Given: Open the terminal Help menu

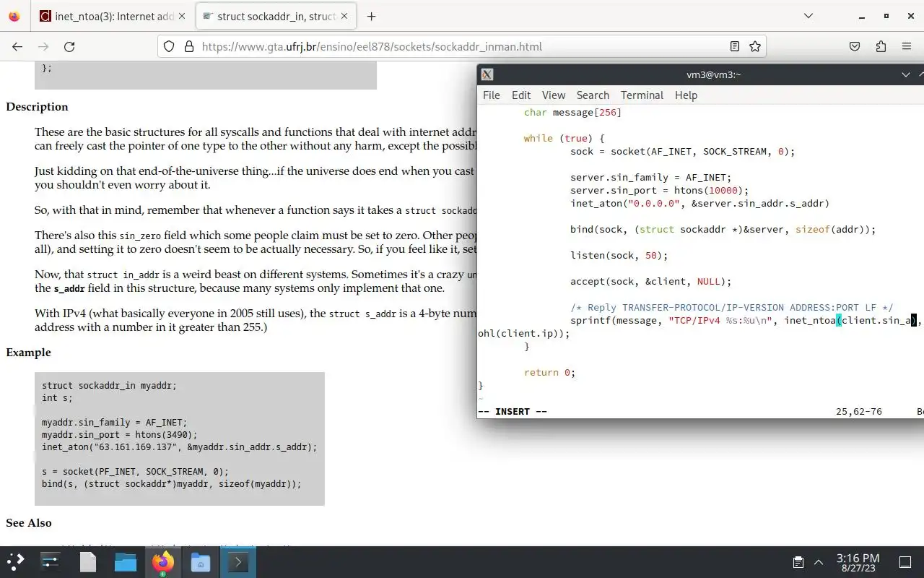Looking at the screenshot, I should (x=686, y=95).
